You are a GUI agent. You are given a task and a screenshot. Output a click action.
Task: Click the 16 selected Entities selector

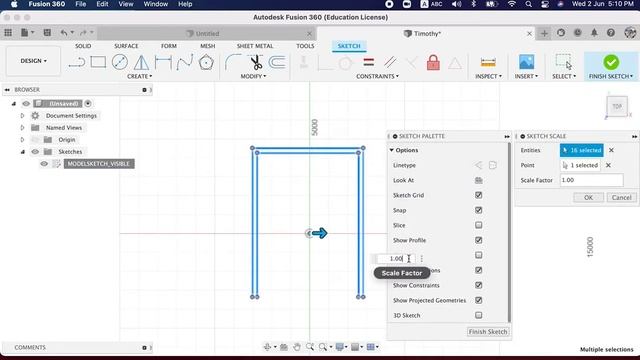click(x=581, y=150)
